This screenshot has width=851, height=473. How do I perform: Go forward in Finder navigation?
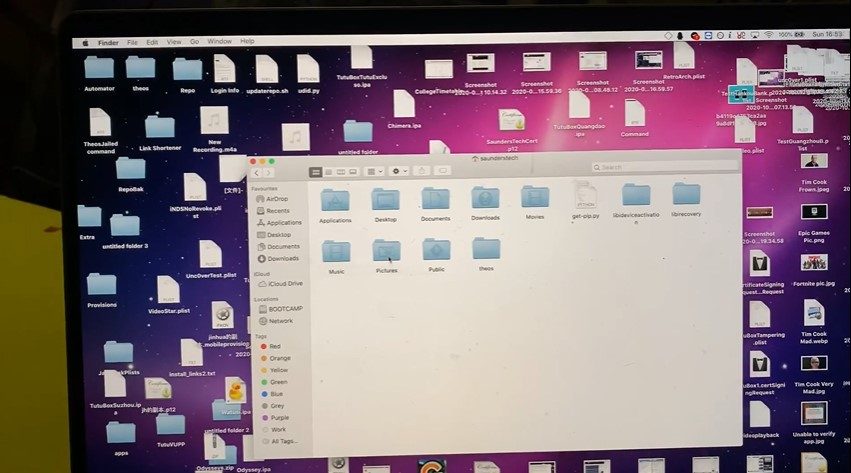point(268,173)
